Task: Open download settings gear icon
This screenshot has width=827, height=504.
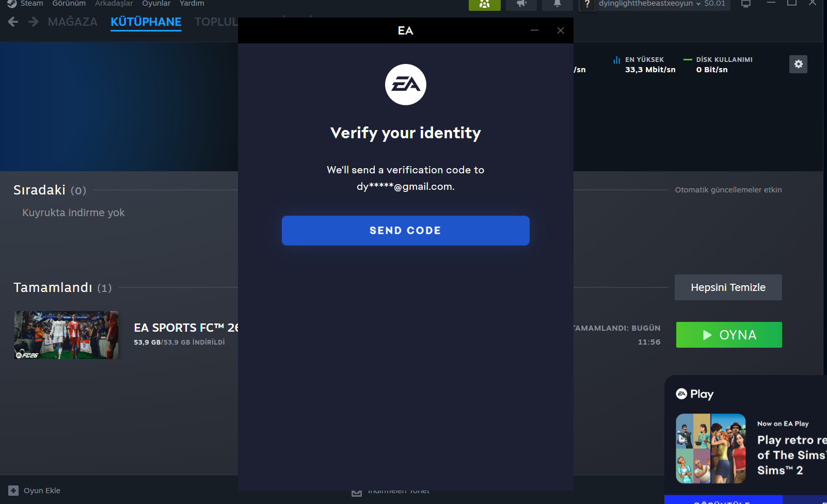Action: 798,64
